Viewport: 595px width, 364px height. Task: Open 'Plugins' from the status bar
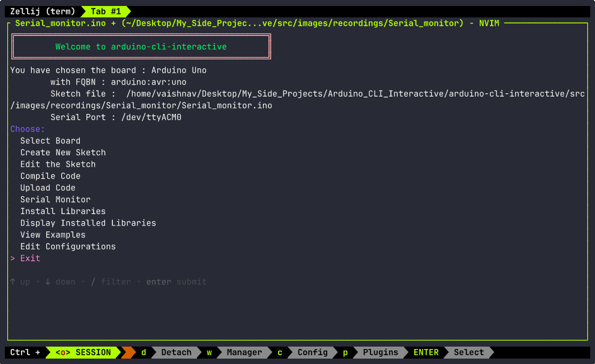point(381,352)
